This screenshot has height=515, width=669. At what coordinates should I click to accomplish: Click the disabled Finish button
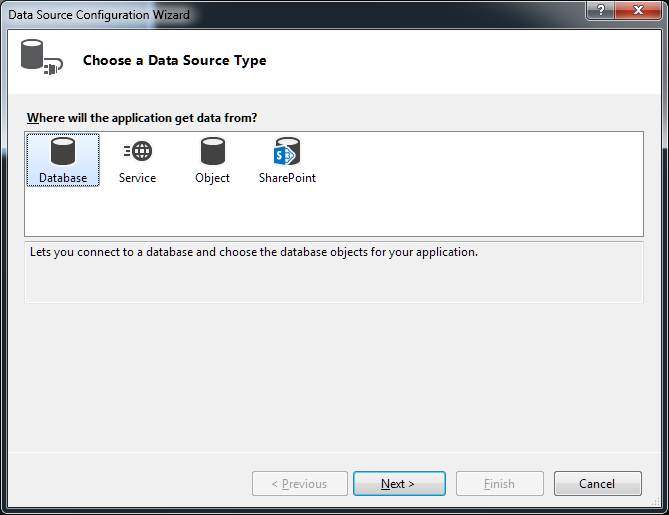500,483
